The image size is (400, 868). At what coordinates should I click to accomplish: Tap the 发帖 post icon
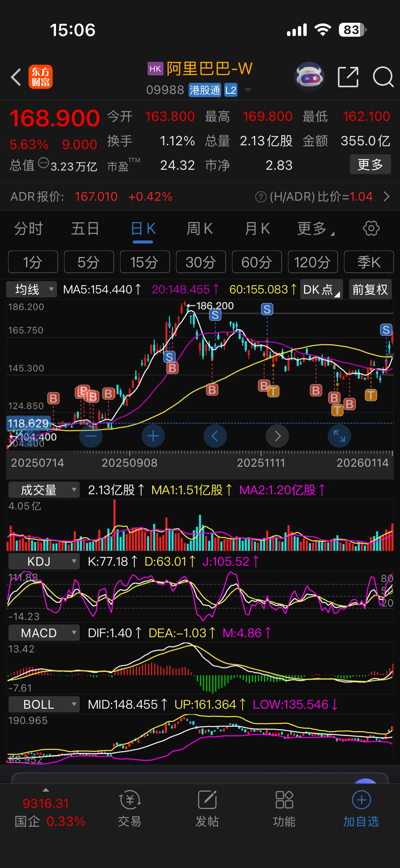pyautogui.click(x=207, y=809)
